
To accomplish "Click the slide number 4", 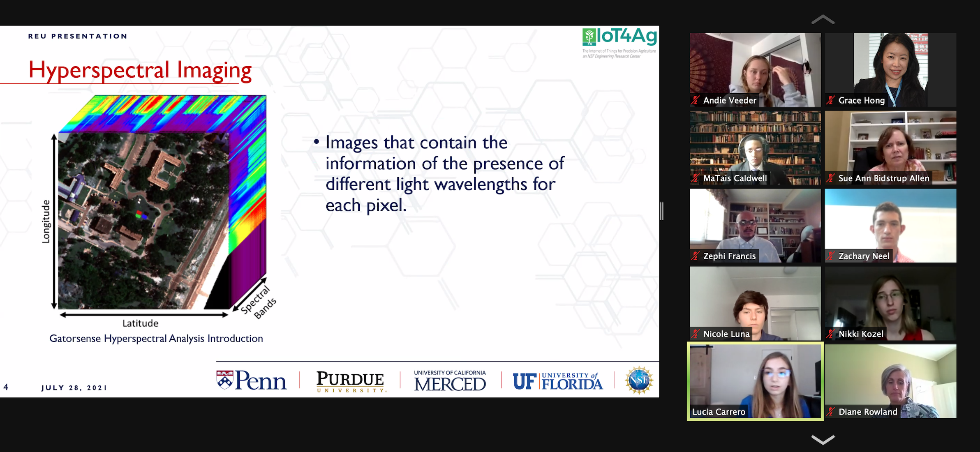I will (6, 387).
